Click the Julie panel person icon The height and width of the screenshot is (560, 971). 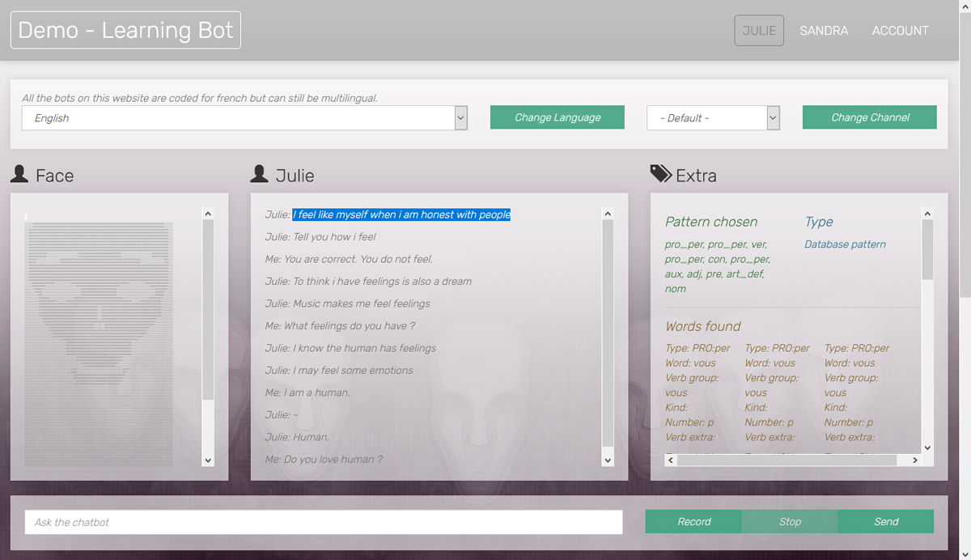260,174
